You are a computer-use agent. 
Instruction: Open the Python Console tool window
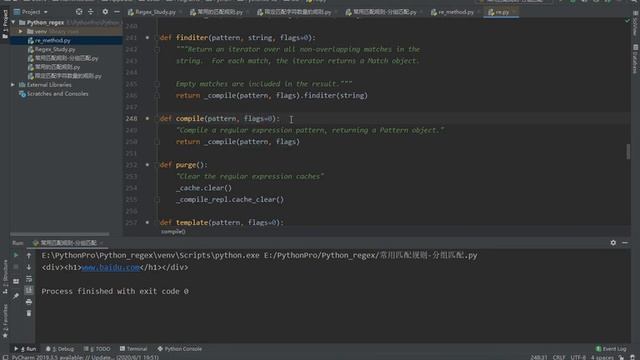180,349
